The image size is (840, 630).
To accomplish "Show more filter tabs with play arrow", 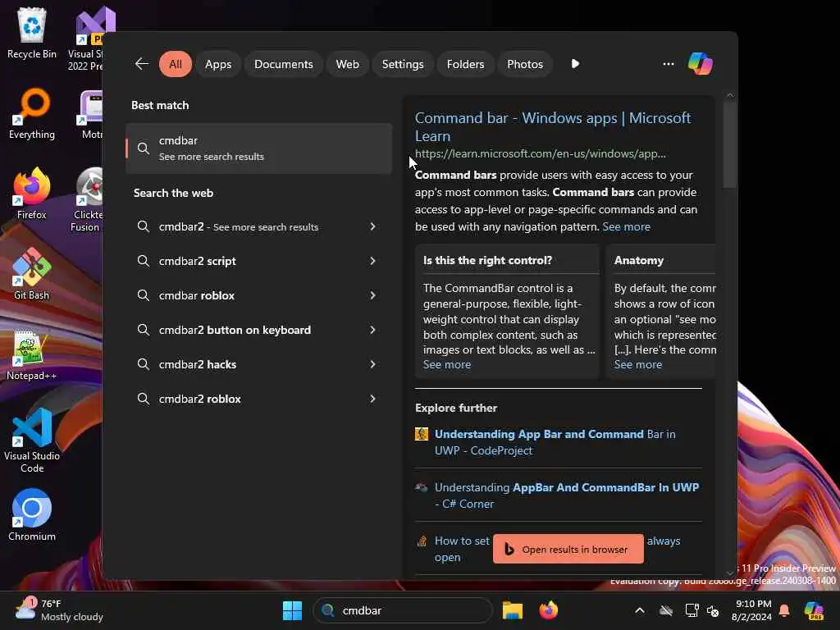I will pos(575,64).
